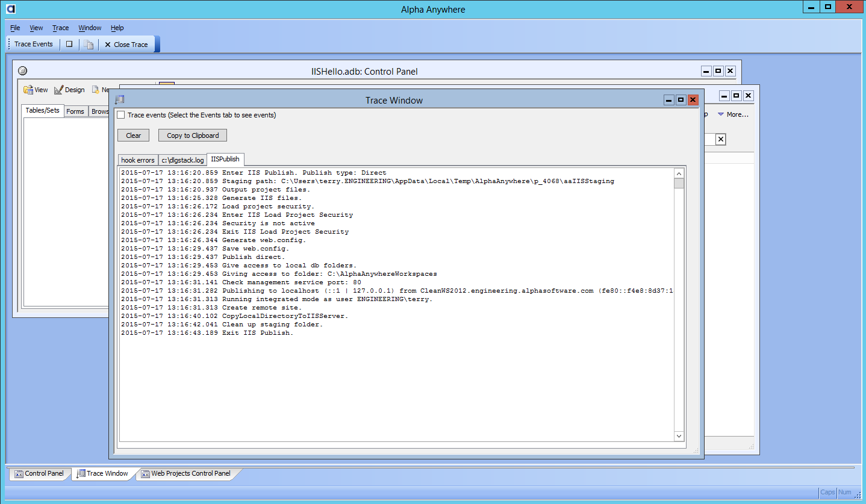Click the log line 'Security is not active'
This screenshot has height=504, width=866.
[x=218, y=223]
